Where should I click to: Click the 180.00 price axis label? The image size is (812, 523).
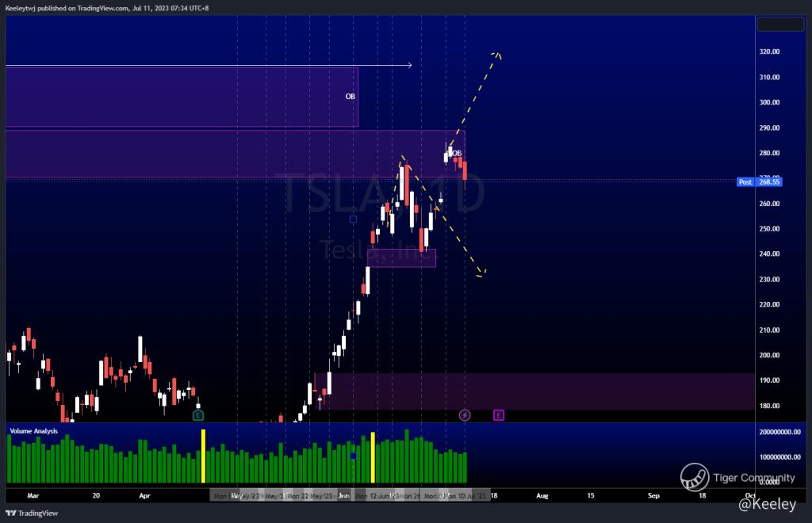click(769, 406)
